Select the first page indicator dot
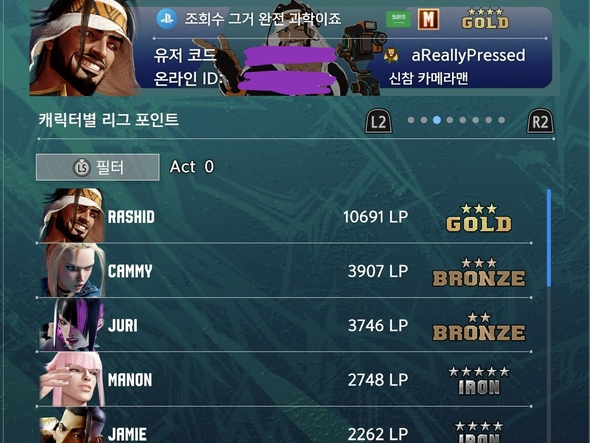The image size is (590, 443). pyautogui.click(x=411, y=120)
